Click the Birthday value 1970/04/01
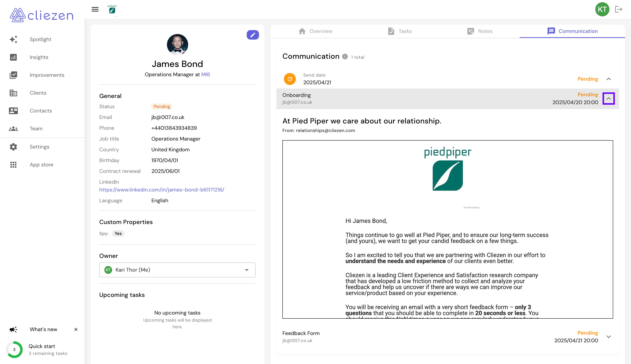The height and width of the screenshot is (364, 631). coord(165,160)
